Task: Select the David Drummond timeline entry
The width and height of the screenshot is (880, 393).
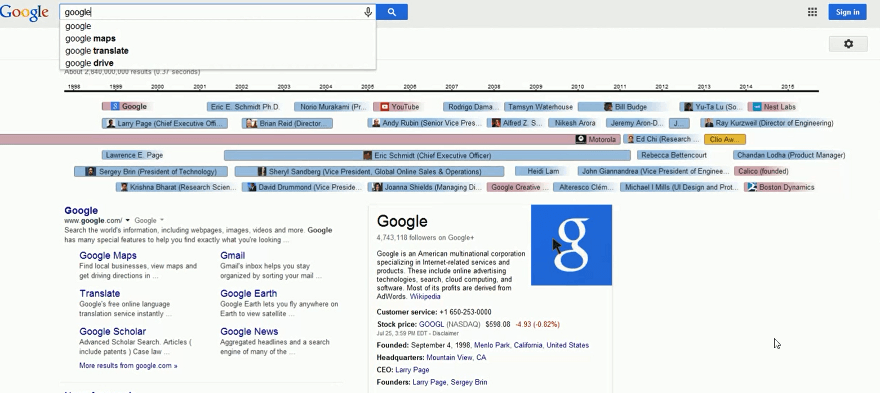Action: click(x=303, y=188)
